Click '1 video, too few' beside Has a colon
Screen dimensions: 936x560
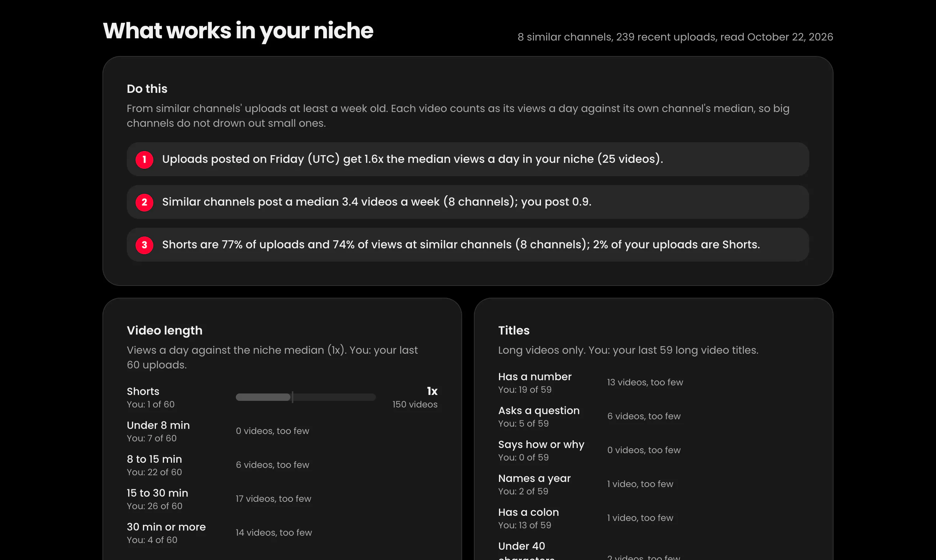tap(640, 518)
